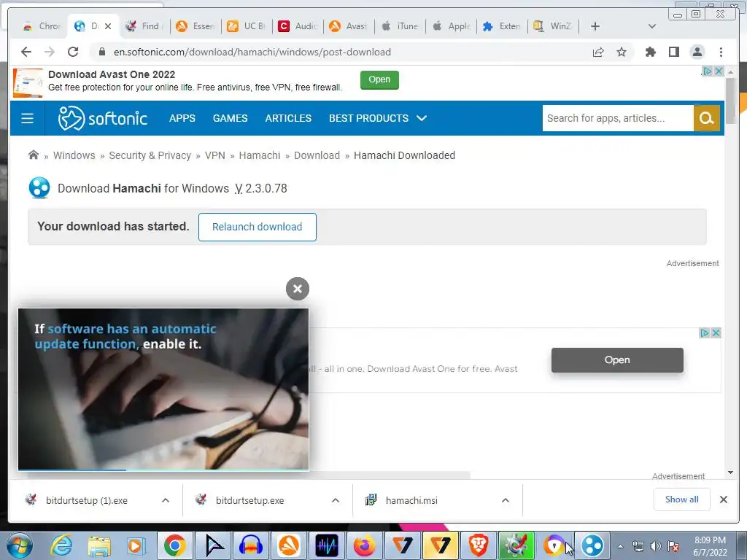Screen dimensions: 747x560
Task: Click green Open button in top ad
Action: click(x=379, y=79)
